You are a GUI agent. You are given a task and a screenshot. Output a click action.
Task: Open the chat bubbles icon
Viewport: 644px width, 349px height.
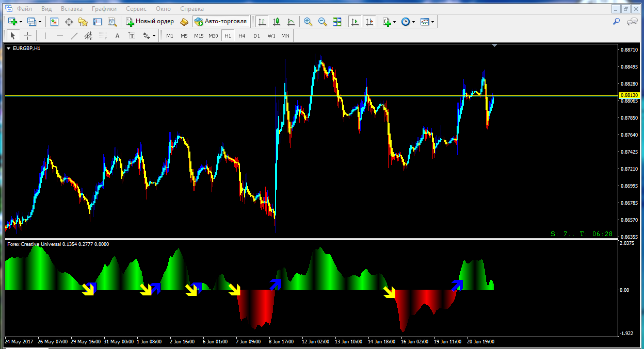click(632, 22)
